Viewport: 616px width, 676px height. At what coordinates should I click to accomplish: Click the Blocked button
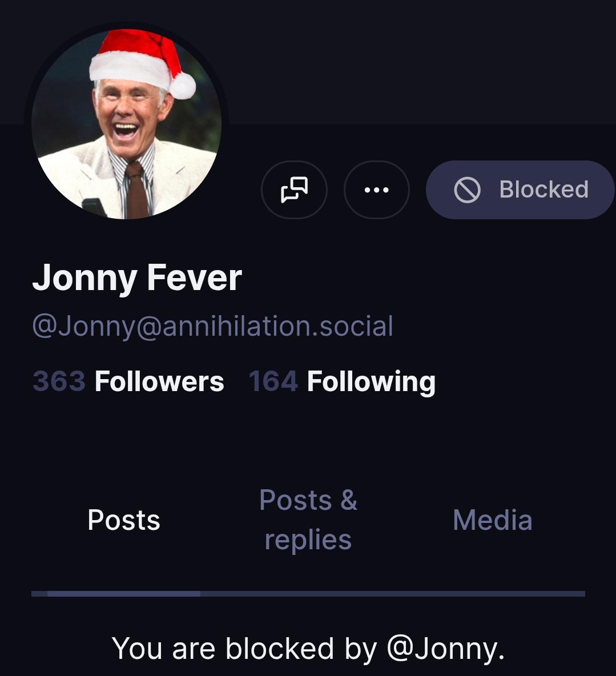[520, 190]
